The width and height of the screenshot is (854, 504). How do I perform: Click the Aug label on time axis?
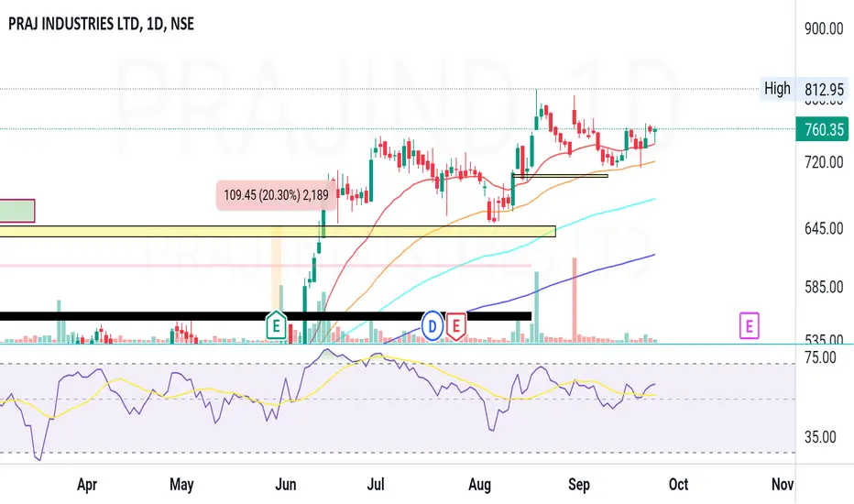480,484
